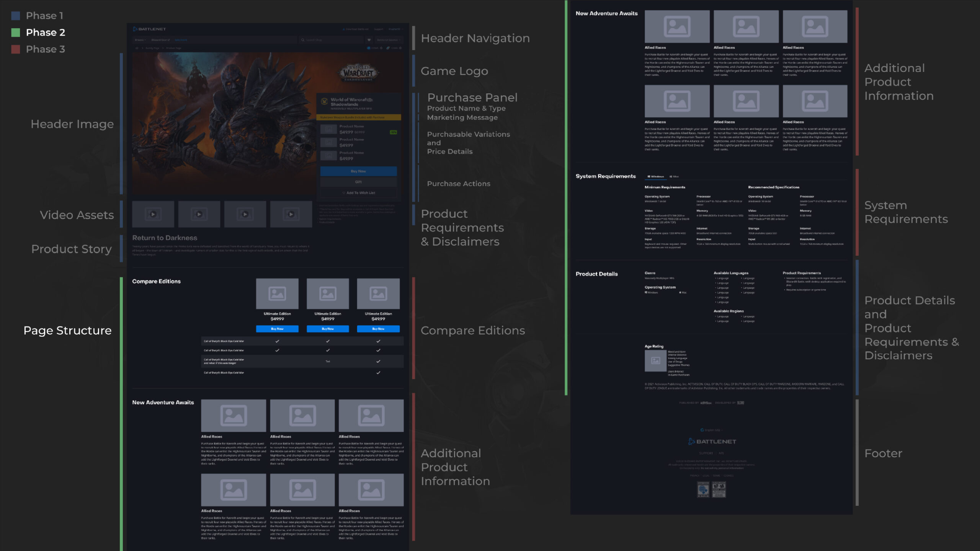Screen dimensions: 980x551
Task: Click the home icon in the breadcrumb
Action: (137, 48)
